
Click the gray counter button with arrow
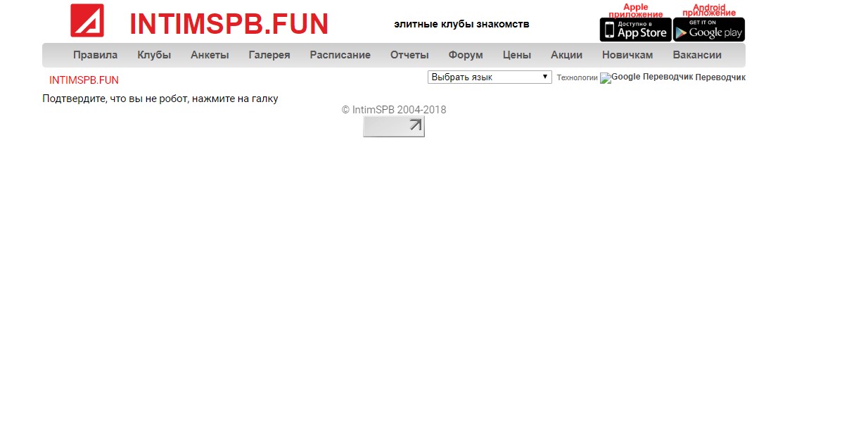[x=393, y=127]
